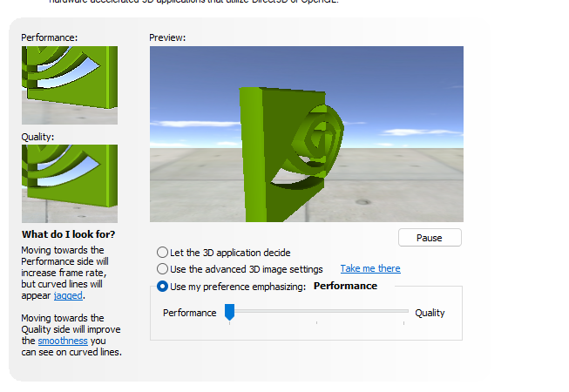Click the Quality sample thumbnail
569x392 pixels.
pyautogui.click(x=70, y=184)
